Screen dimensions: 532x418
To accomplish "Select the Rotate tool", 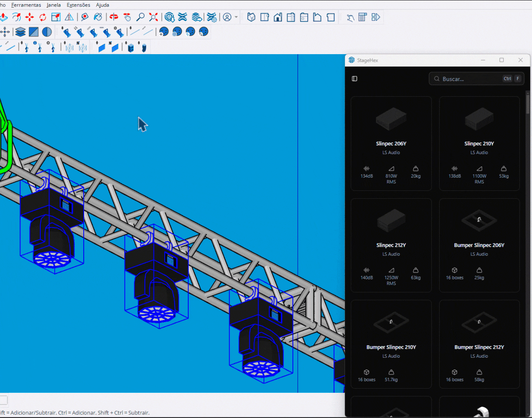I will [43, 17].
